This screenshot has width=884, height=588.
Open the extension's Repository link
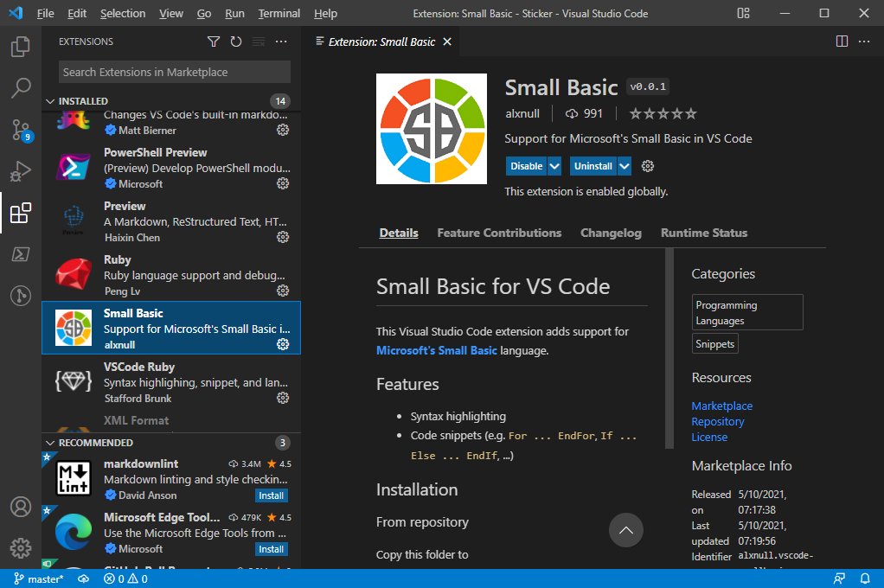[x=718, y=421]
